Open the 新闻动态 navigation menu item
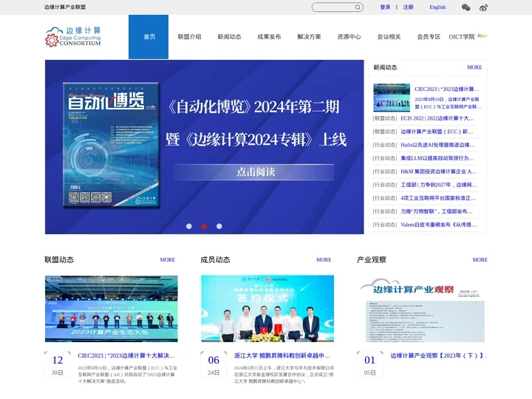This screenshot has height=399, width=532. point(229,37)
